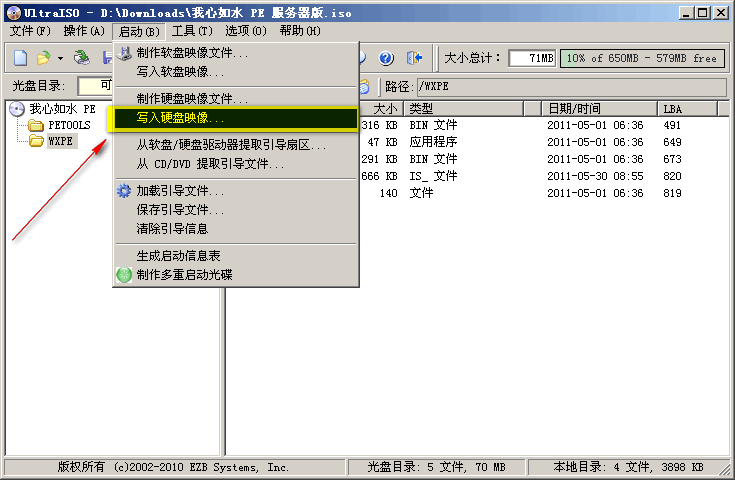Sort by the LBA column header
Screen dimensions: 735x480
coord(687,109)
